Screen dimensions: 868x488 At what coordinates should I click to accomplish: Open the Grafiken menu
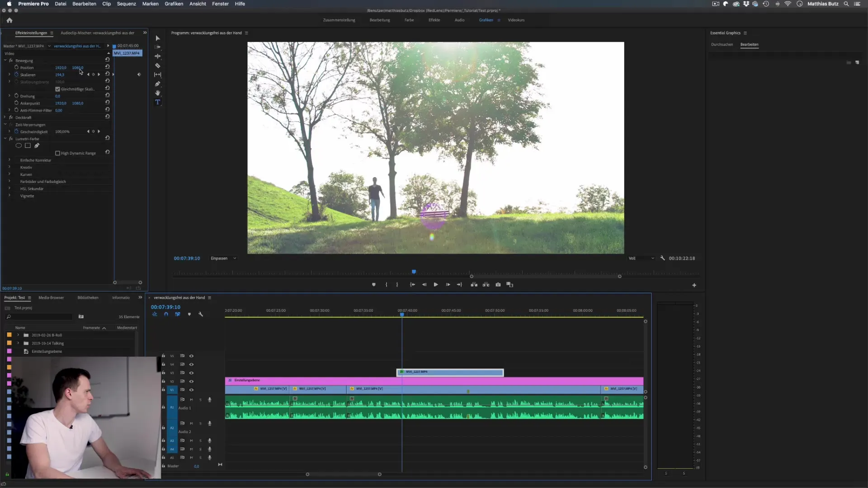coord(174,4)
